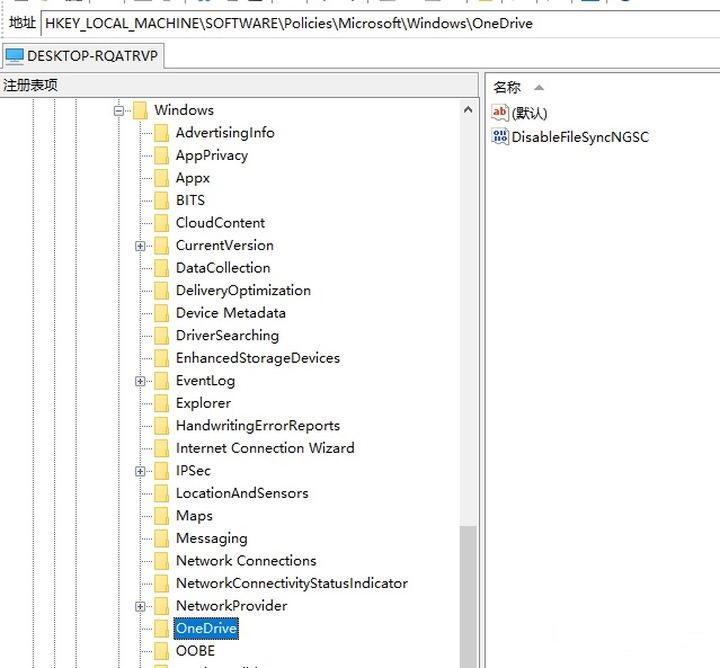Click the registry address path field
The height and width of the screenshot is (668, 720).
coord(380,23)
